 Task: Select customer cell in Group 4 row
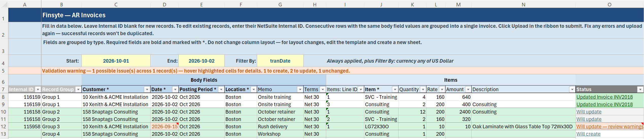coord(116,134)
